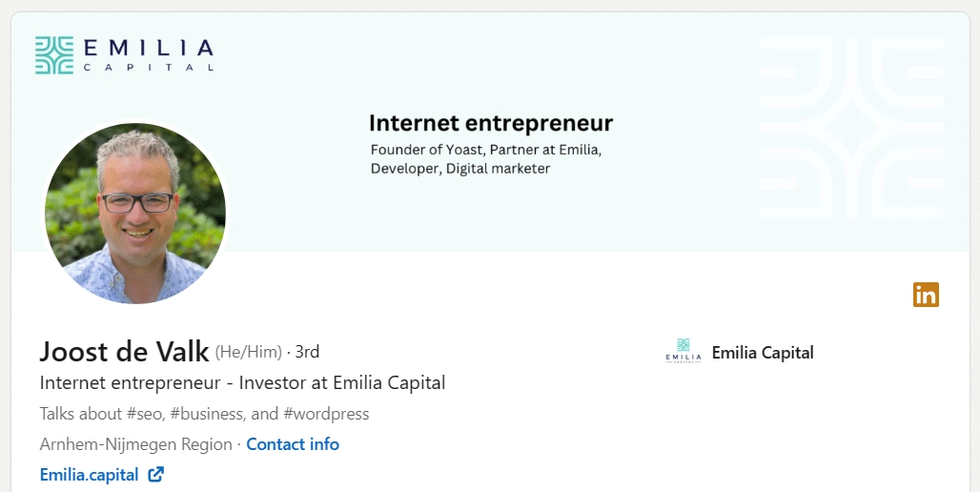Click the profile name Joost de Valk
Image resolution: width=980 pixels, height=492 pixels.
coord(124,352)
